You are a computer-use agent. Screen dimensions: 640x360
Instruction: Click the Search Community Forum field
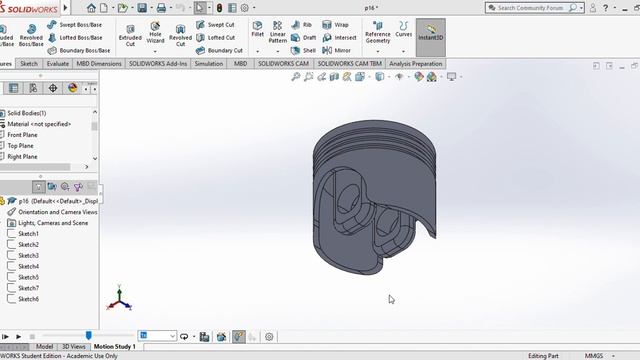[530, 8]
